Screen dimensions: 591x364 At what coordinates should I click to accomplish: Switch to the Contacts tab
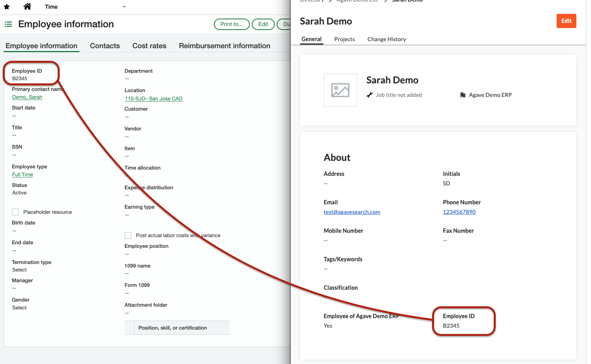[x=105, y=46]
